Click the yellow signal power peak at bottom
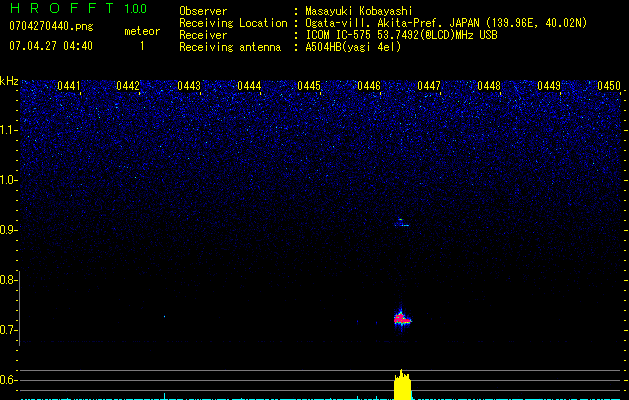 click(x=402, y=383)
